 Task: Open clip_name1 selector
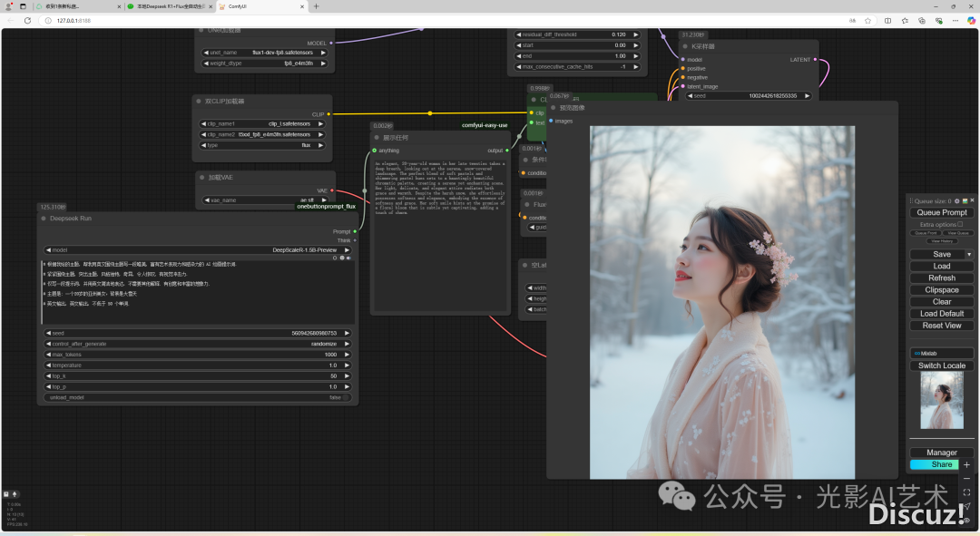262,123
